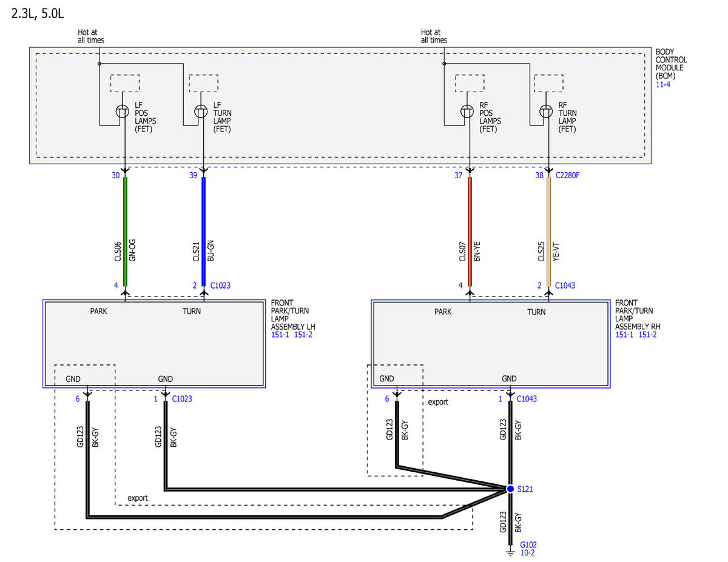The image size is (728, 562).
Task: Click the C1043 connector label above RH assembly
Action: click(x=565, y=285)
